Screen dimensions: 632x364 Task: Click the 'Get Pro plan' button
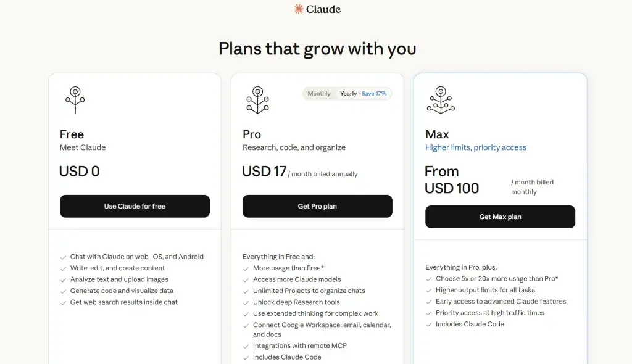click(x=317, y=206)
